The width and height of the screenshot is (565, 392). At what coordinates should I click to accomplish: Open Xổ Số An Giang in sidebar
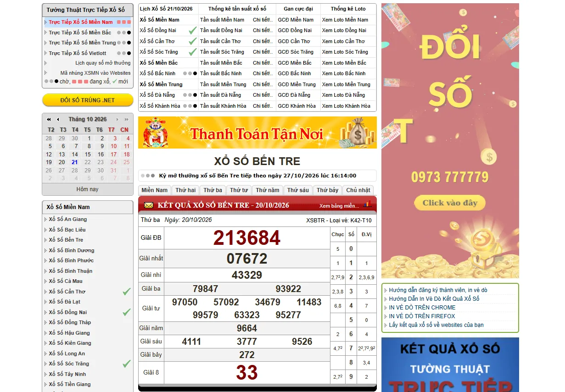(68, 219)
